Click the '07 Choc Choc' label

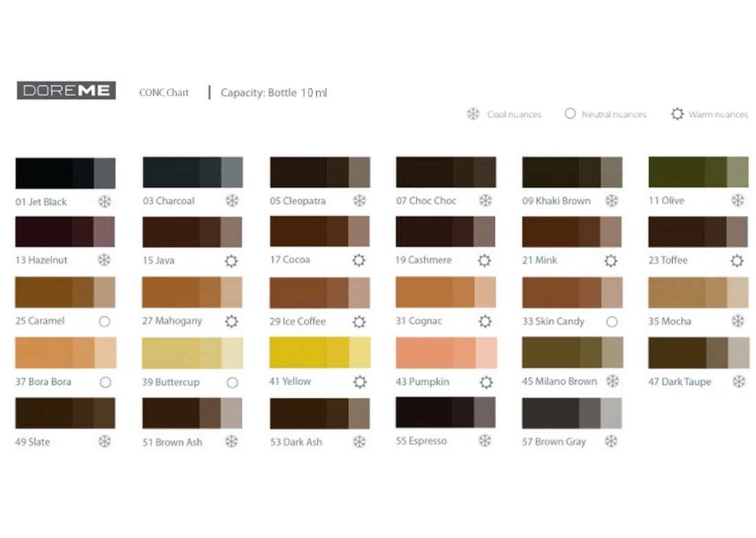pyautogui.click(x=426, y=201)
